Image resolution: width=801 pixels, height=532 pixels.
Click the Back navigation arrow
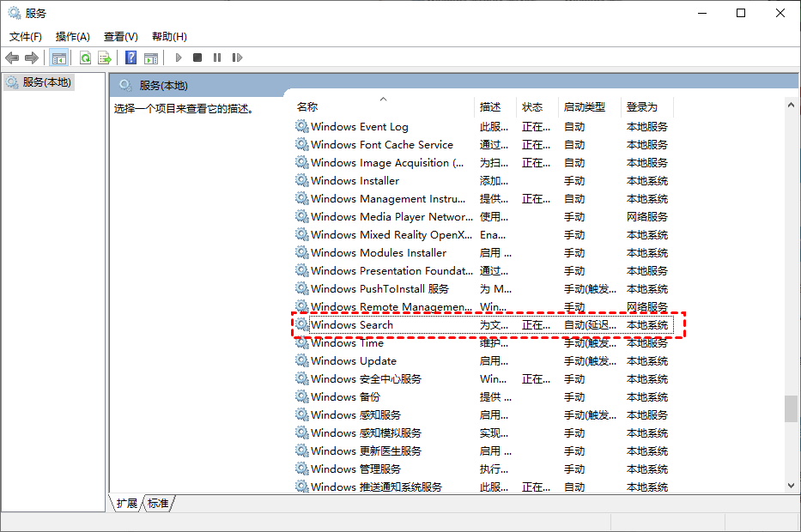coord(12,57)
